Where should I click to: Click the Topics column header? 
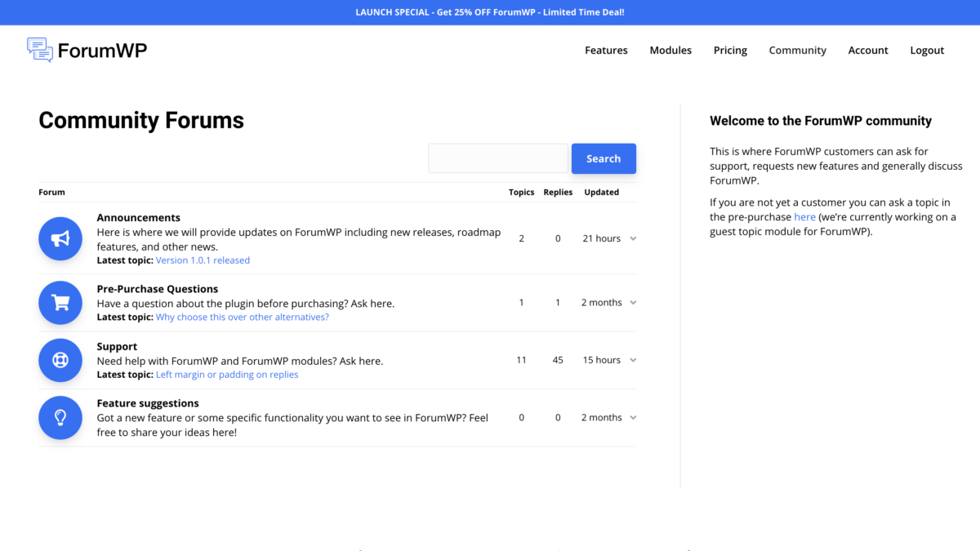pyautogui.click(x=521, y=193)
